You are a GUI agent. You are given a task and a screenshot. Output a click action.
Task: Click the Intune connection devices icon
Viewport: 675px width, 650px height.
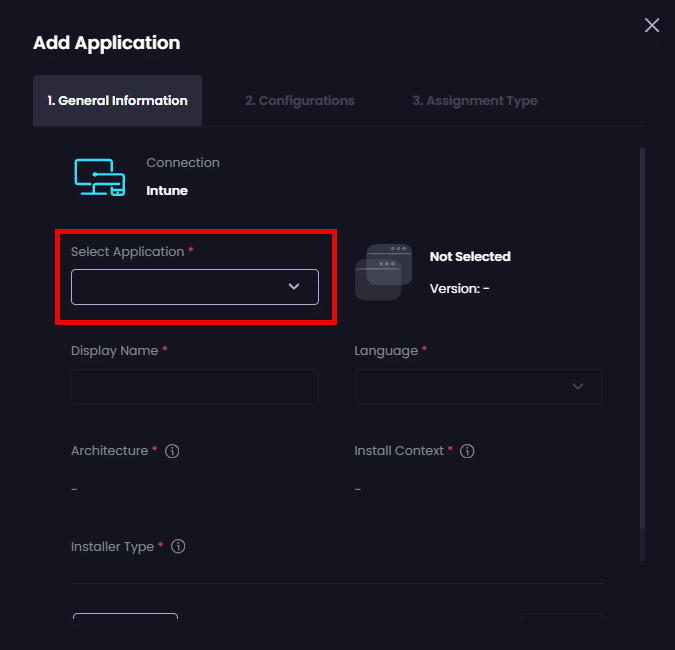[100, 177]
